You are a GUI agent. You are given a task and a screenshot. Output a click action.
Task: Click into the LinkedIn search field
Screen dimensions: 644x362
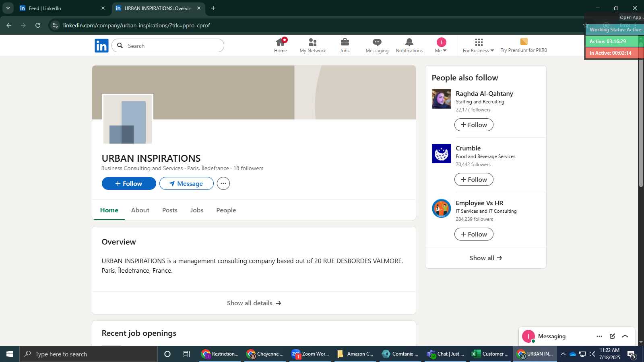168,45
